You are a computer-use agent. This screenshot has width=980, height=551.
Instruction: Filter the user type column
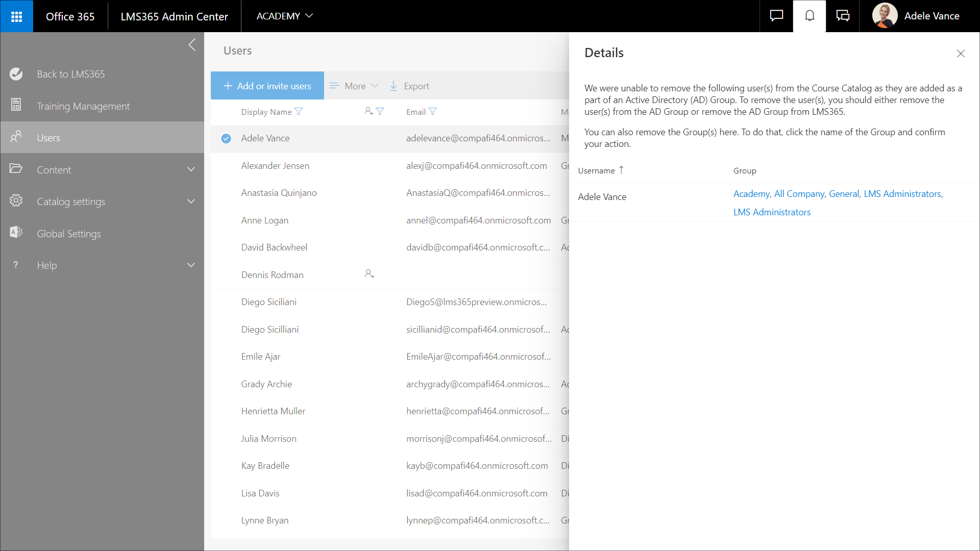380,111
